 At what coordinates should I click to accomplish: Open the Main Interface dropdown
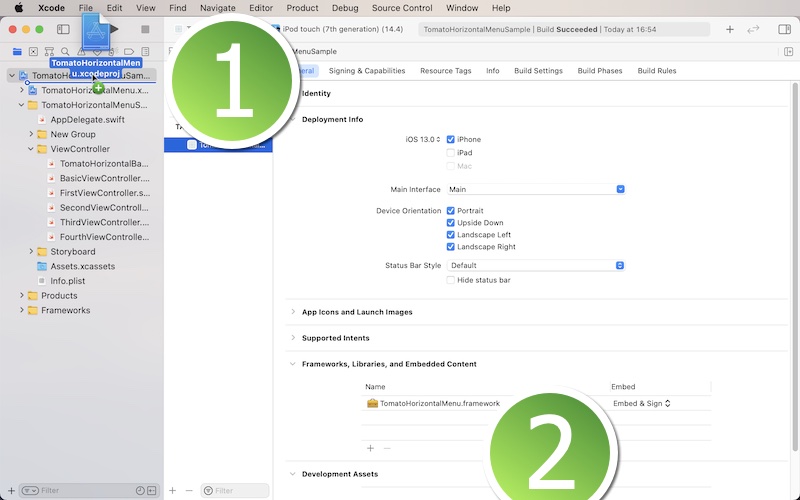click(536, 189)
